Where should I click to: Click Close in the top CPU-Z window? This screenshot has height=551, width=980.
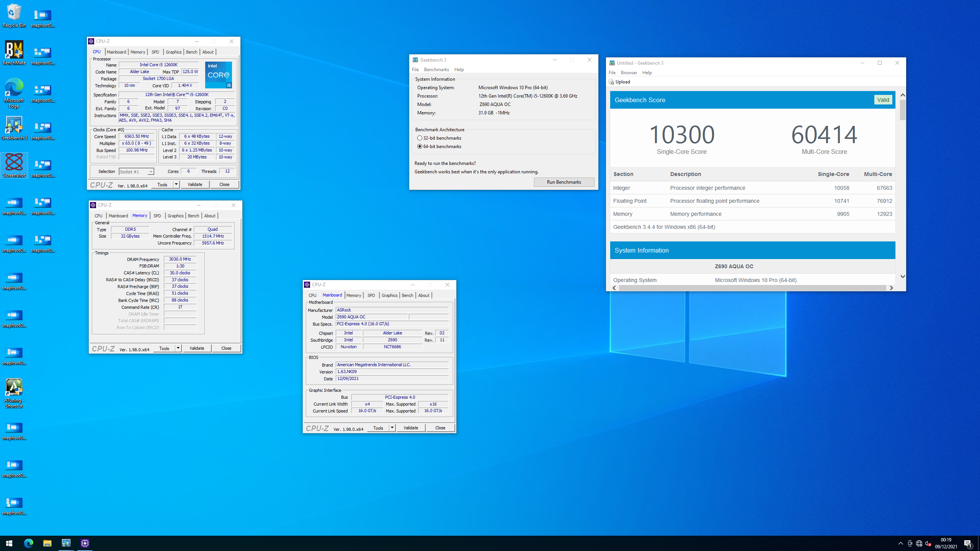224,184
